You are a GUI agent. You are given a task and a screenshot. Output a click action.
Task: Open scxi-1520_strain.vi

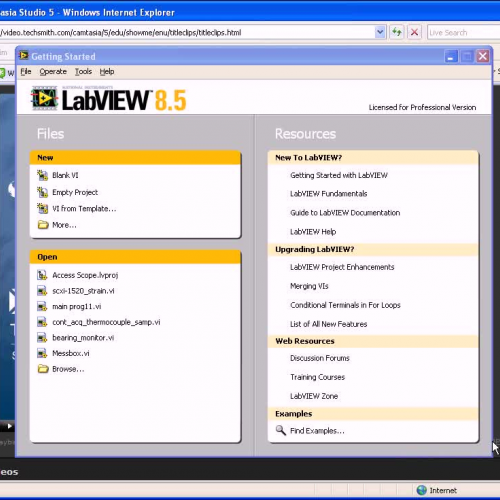pos(83,291)
